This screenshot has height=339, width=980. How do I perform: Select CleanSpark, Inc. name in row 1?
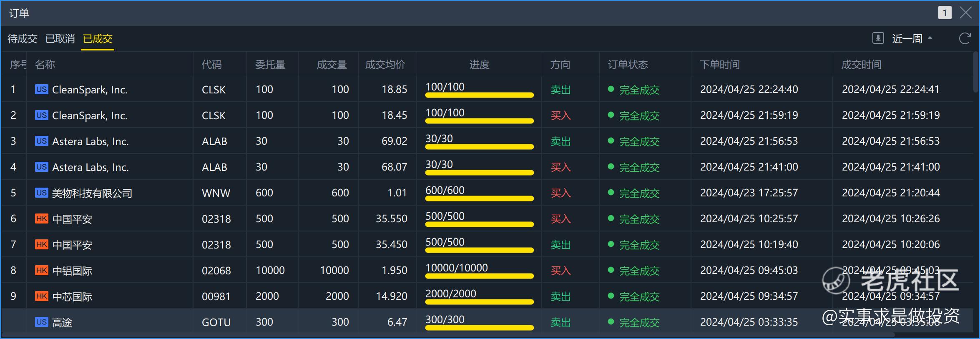[x=90, y=90]
